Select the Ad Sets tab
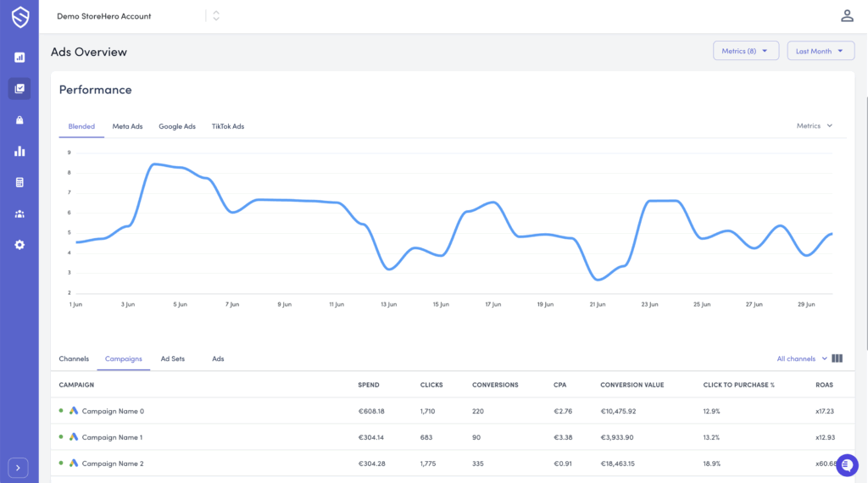868x483 pixels. (172, 358)
